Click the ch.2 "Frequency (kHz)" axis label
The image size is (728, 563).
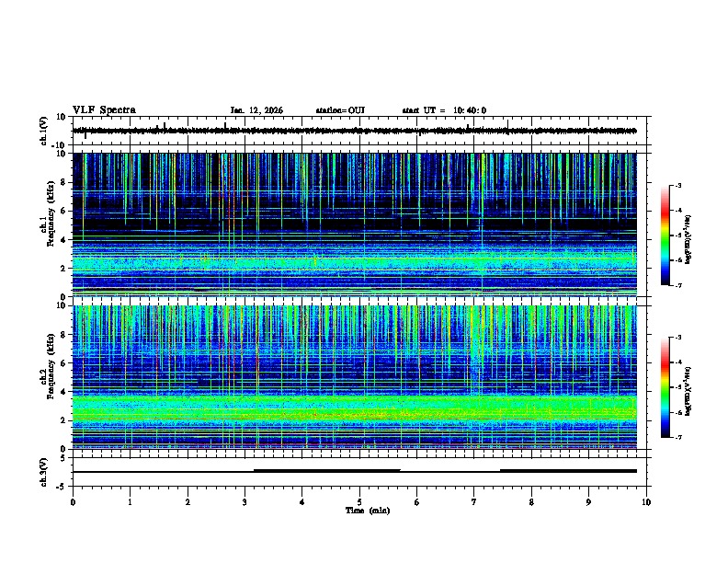pos(50,366)
